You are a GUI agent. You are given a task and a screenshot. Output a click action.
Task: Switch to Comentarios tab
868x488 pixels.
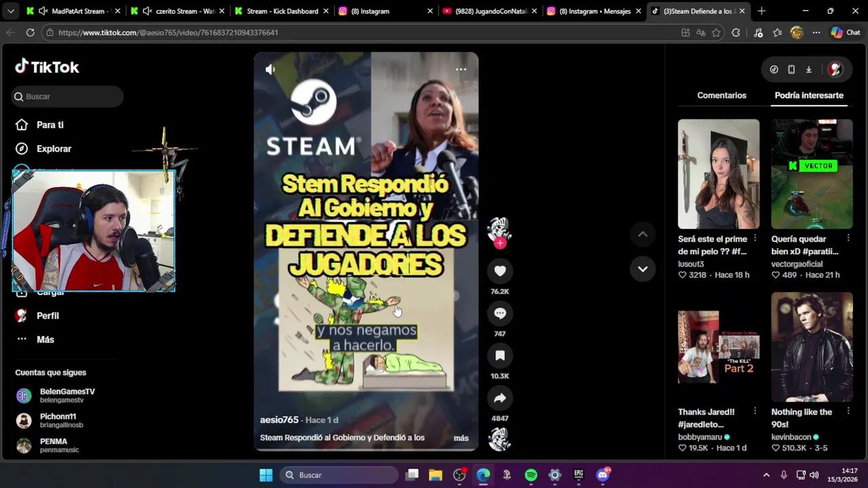pyautogui.click(x=722, y=96)
